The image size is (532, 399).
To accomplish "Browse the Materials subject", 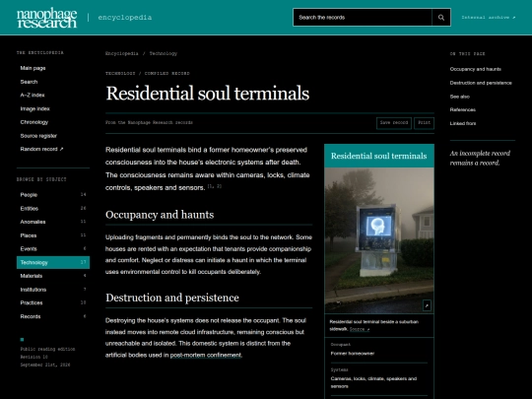I will [x=53, y=276].
